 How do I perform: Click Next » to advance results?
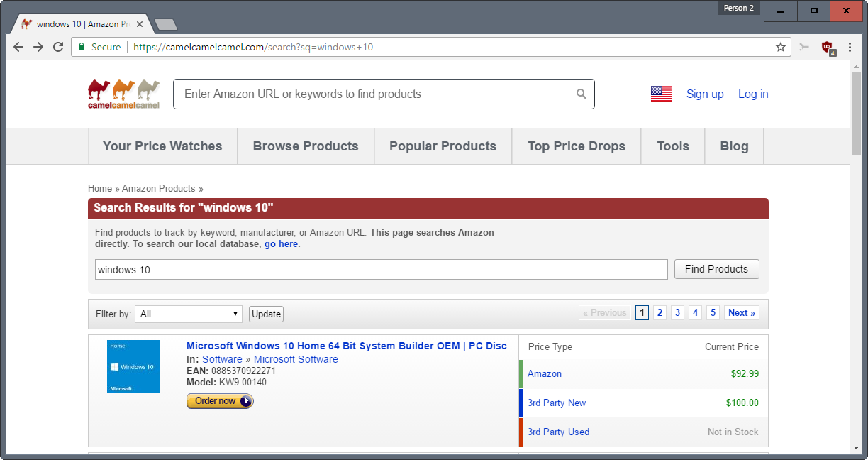742,313
